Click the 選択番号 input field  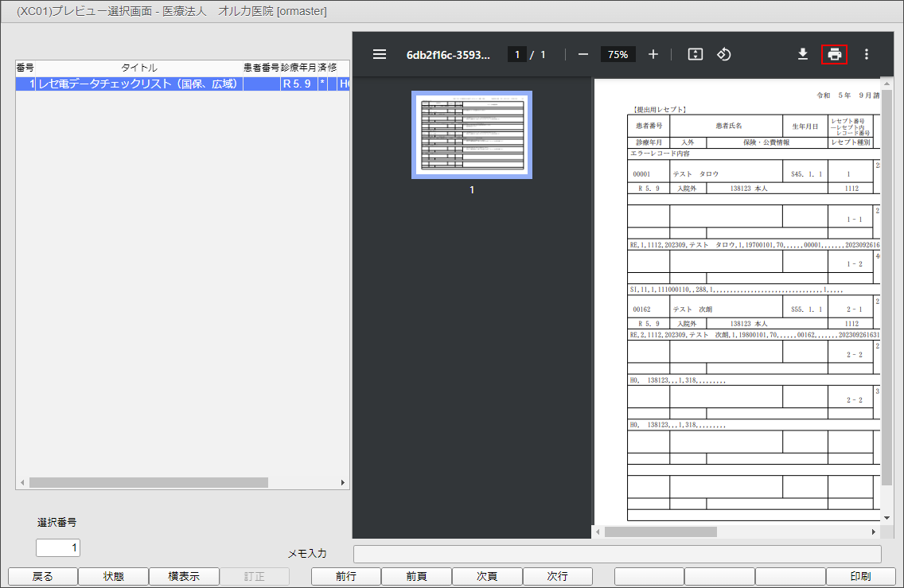(58, 547)
